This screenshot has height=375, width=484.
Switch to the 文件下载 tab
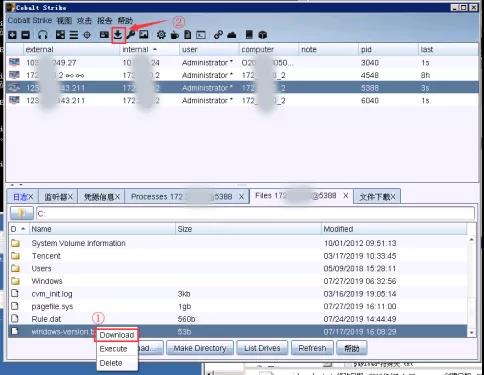(377, 197)
